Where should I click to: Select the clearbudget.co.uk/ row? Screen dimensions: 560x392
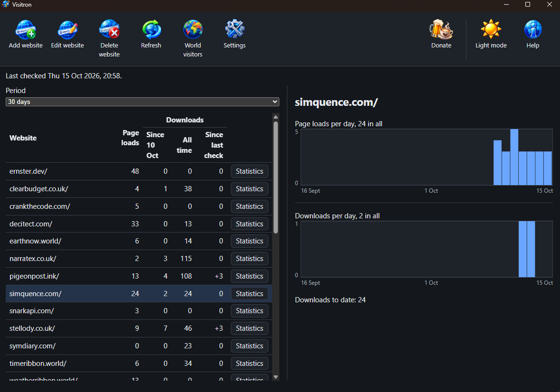pyautogui.click(x=139, y=189)
